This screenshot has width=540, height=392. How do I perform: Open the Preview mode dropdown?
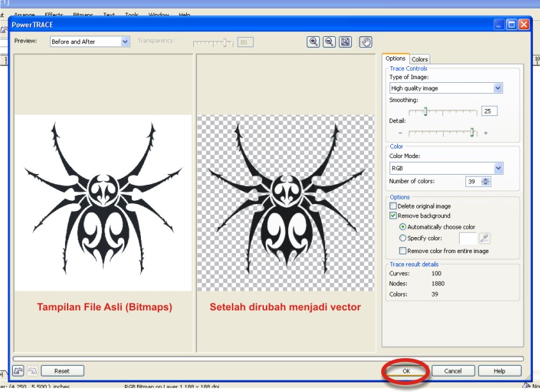125,41
